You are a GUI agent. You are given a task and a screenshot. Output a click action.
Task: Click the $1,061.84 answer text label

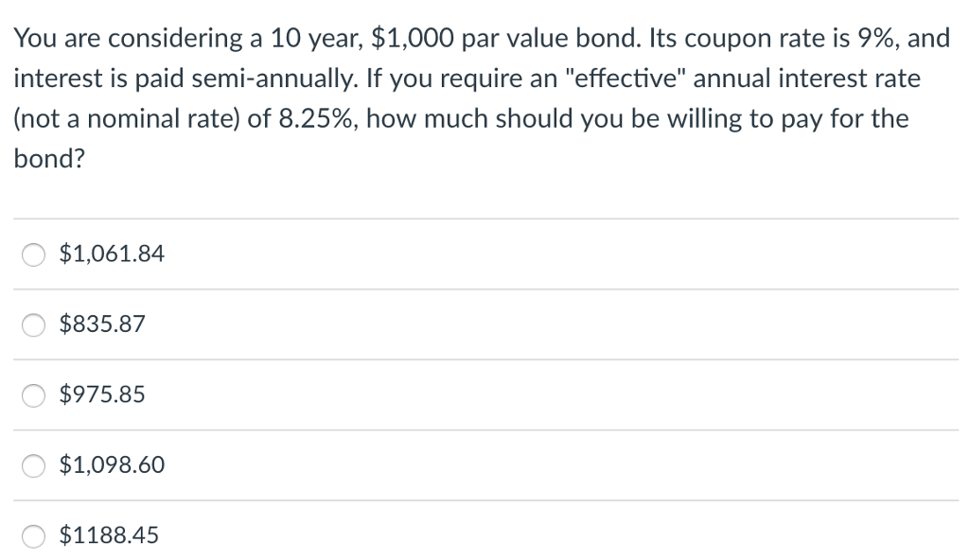pos(111,254)
